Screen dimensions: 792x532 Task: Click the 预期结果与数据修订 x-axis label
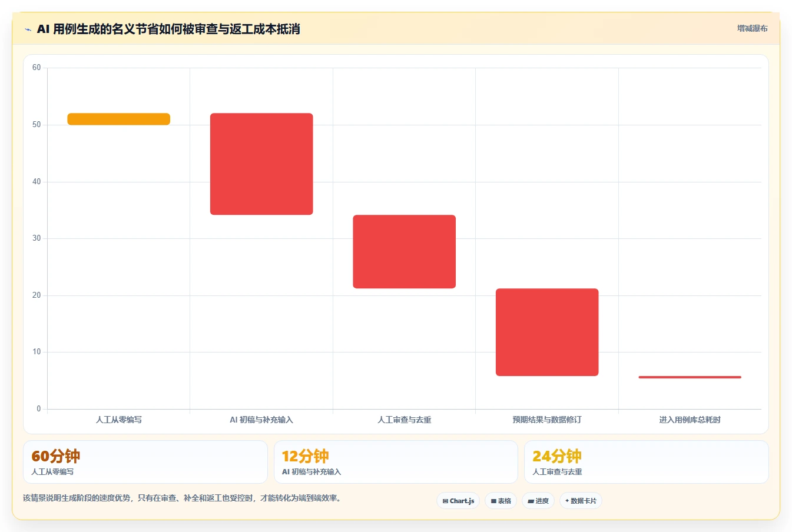[x=547, y=420]
